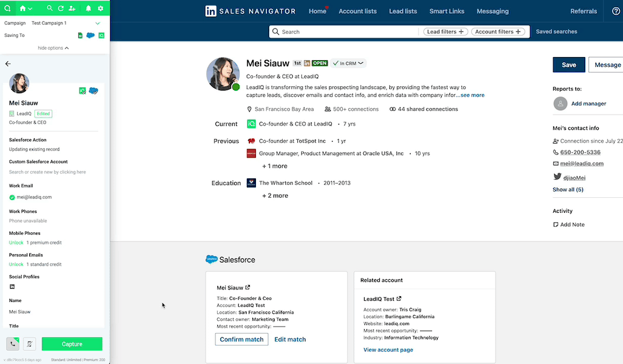The height and width of the screenshot is (364, 623).
Task: Collapse the panel with hide options
Action: (53, 48)
